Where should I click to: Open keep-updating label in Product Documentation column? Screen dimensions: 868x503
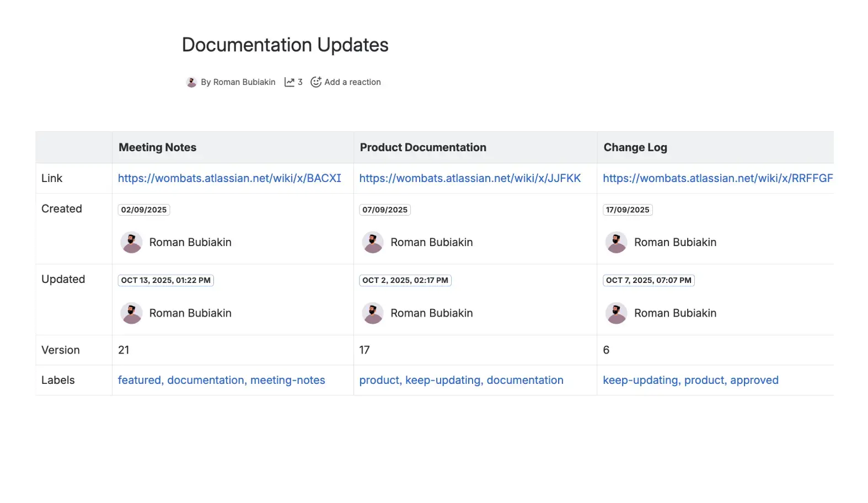(443, 380)
